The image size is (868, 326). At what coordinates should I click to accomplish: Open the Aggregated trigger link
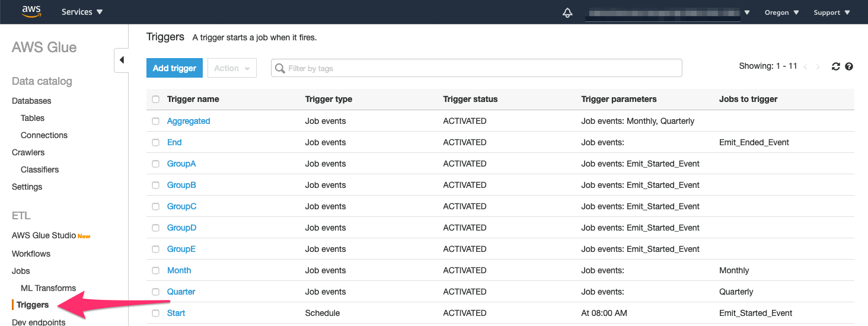pos(189,121)
